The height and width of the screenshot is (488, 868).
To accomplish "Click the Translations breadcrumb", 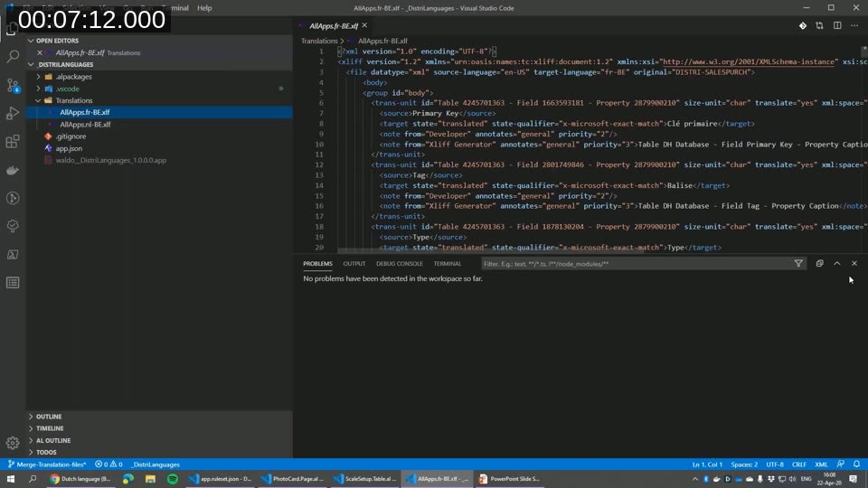I will coord(319,41).
